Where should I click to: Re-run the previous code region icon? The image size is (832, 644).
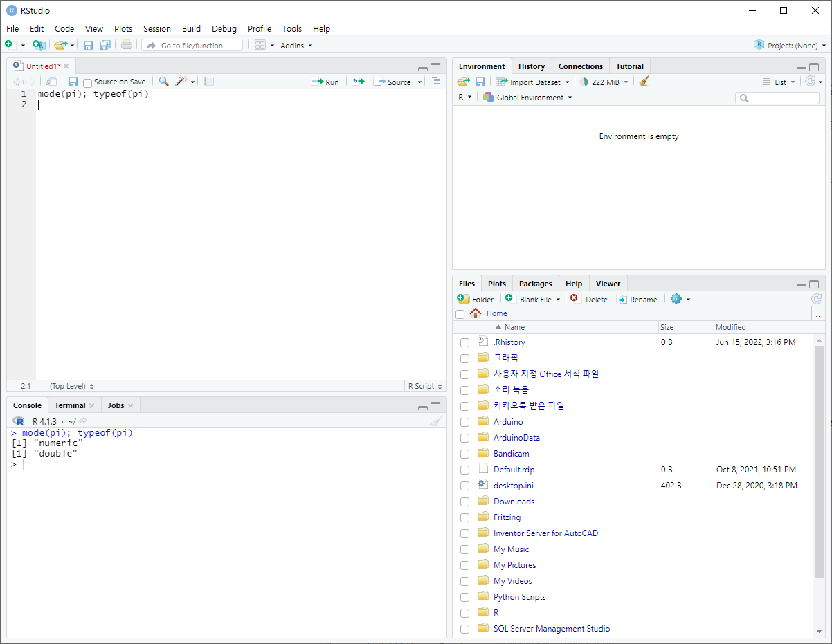point(358,82)
